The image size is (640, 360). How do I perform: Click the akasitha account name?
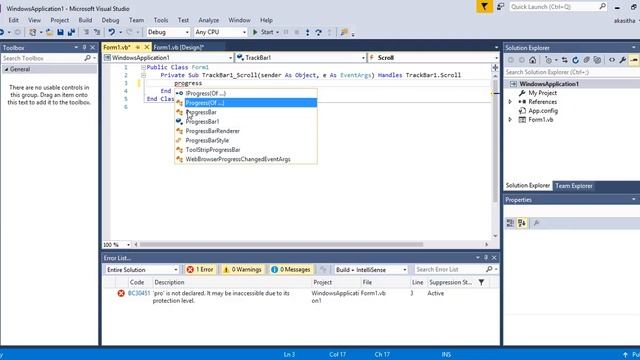click(624, 20)
